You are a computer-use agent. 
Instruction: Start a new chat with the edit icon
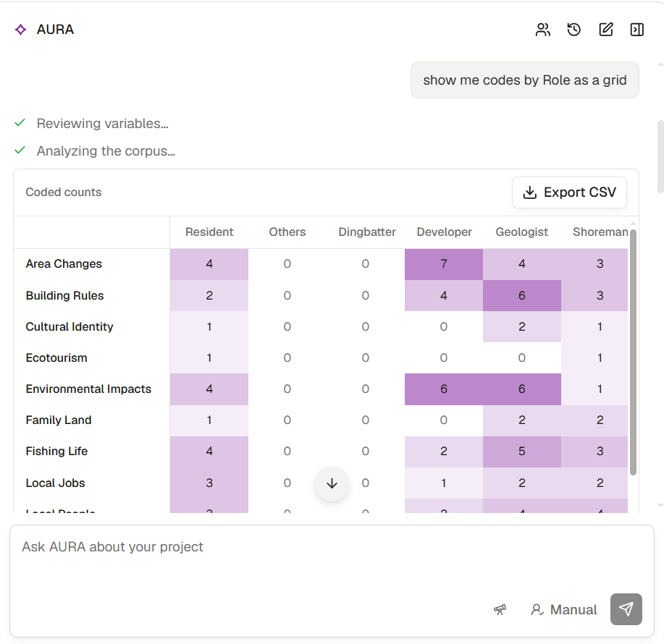point(605,30)
